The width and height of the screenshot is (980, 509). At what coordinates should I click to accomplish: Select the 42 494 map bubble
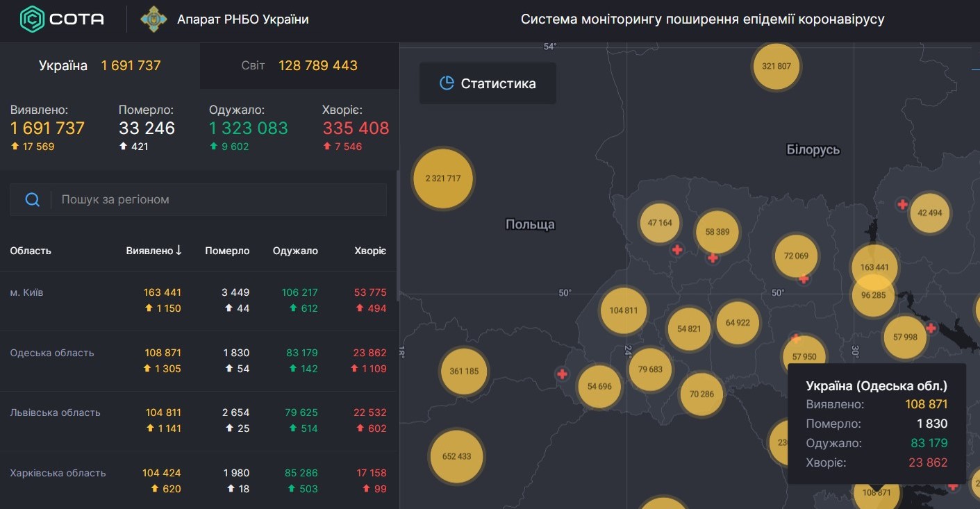pyautogui.click(x=930, y=212)
